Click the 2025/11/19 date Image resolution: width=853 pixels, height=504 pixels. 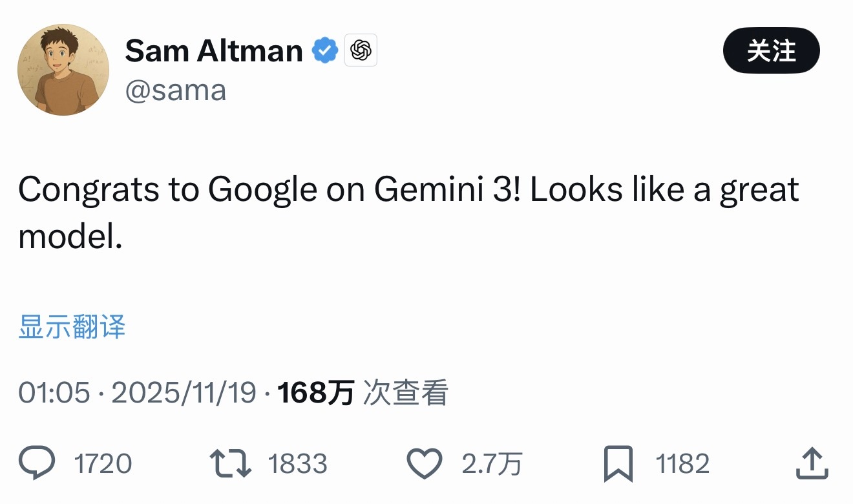pos(184,392)
